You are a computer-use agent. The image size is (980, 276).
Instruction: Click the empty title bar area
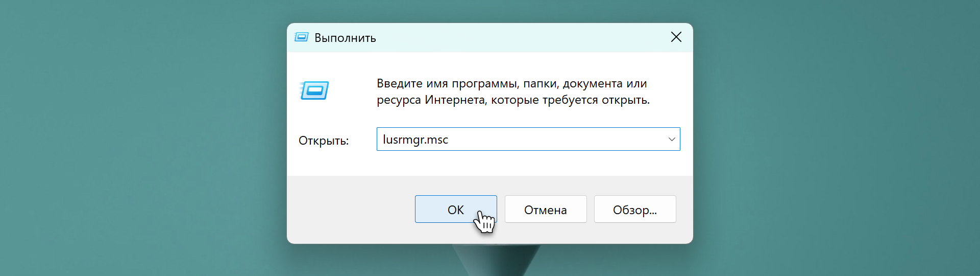pos(510,37)
